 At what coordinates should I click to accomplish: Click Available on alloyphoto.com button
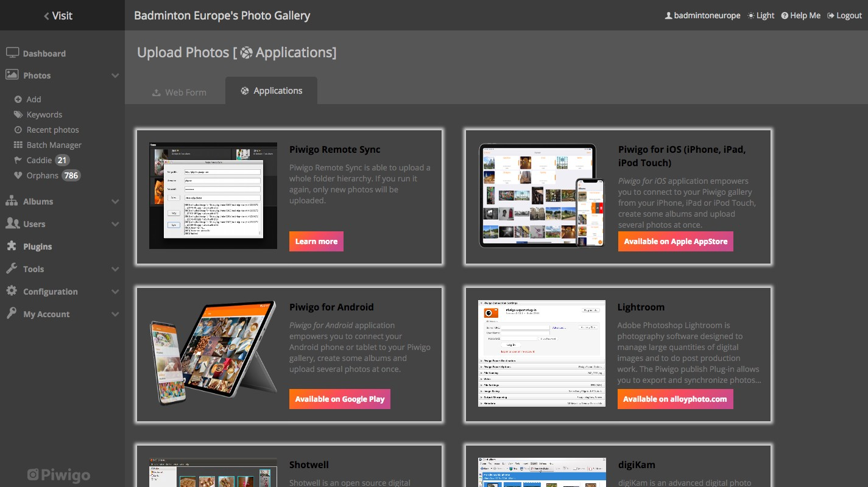coord(676,399)
